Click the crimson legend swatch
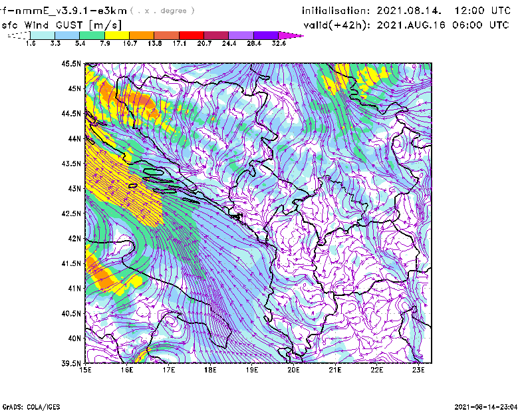 pos(216,35)
